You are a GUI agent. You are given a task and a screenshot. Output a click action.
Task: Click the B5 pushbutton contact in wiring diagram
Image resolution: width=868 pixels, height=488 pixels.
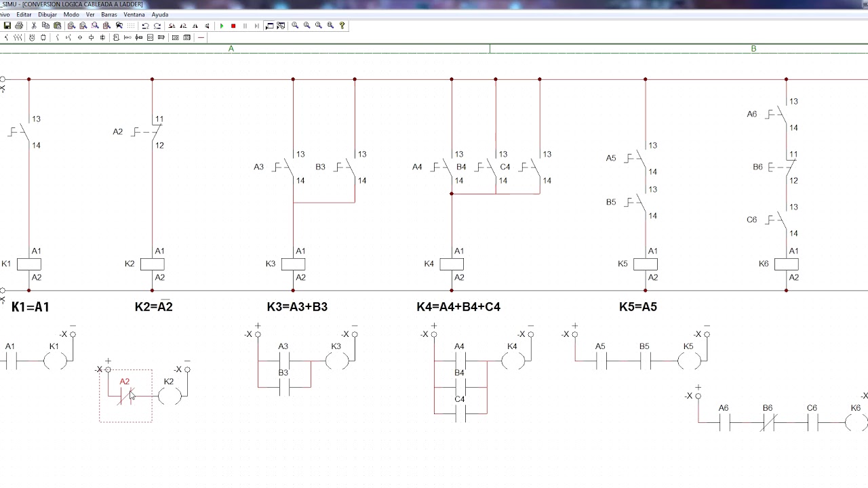[637, 203]
